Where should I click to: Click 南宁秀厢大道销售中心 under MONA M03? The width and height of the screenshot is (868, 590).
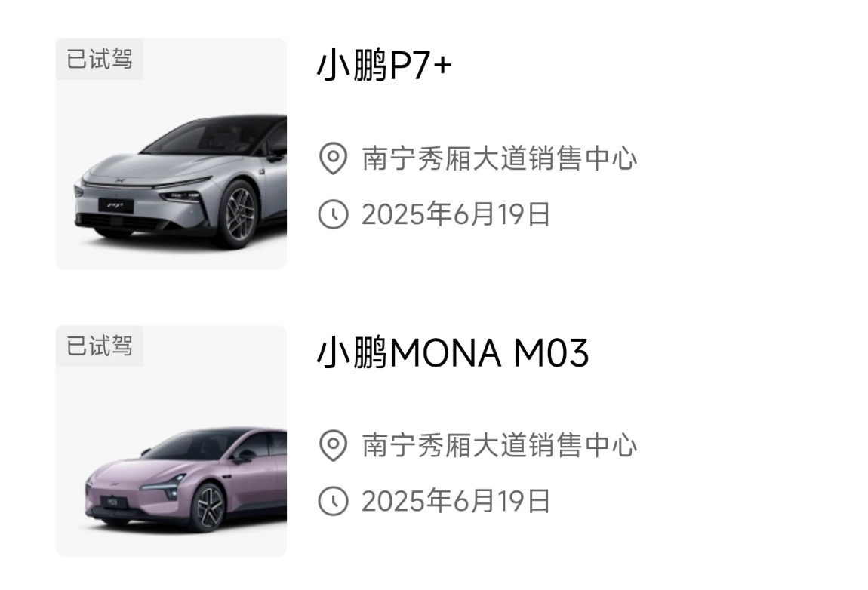coord(500,446)
